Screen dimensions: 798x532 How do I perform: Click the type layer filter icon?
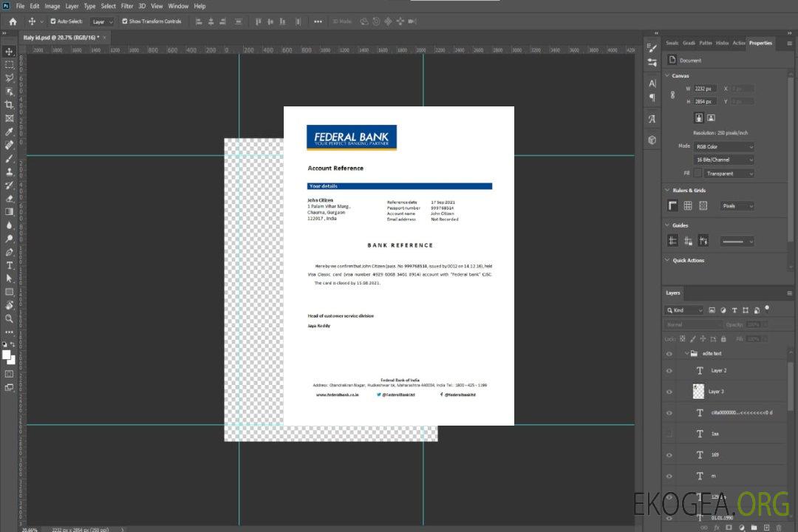(734, 310)
